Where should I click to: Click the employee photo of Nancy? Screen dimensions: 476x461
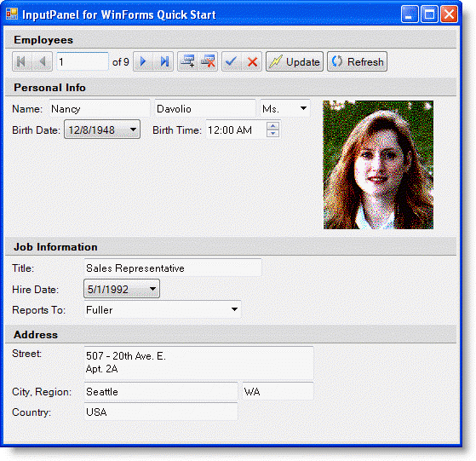[x=378, y=165]
